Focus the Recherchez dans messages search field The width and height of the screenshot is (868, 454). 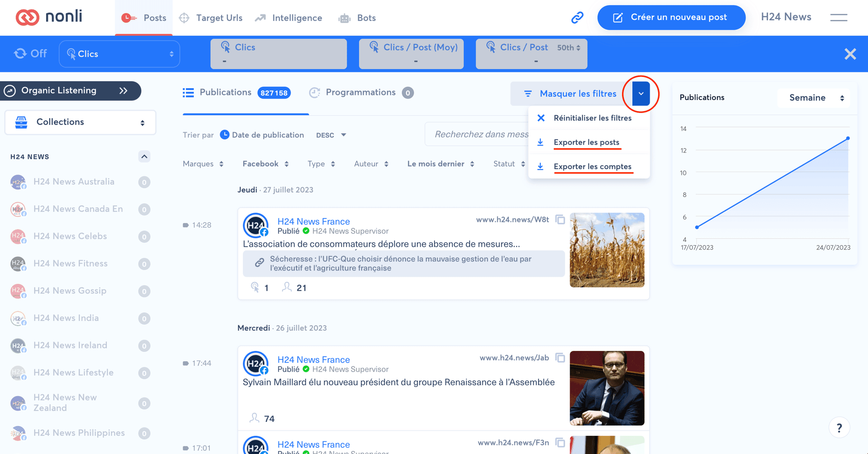476,134
